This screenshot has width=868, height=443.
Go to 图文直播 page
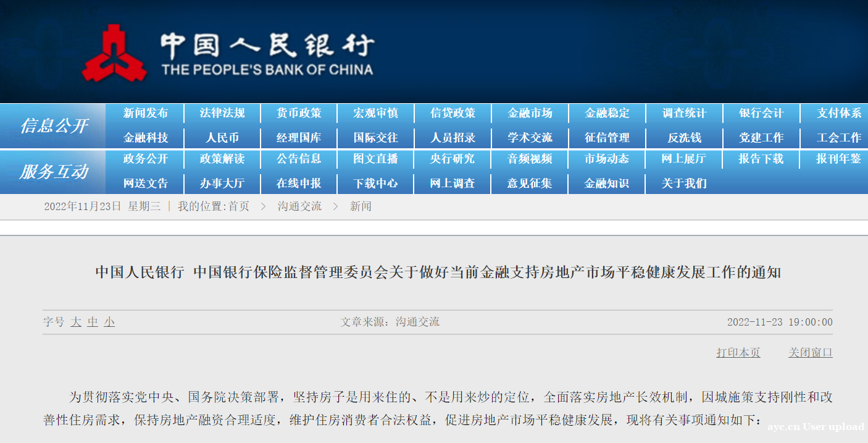pyautogui.click(x=376, y=159)
